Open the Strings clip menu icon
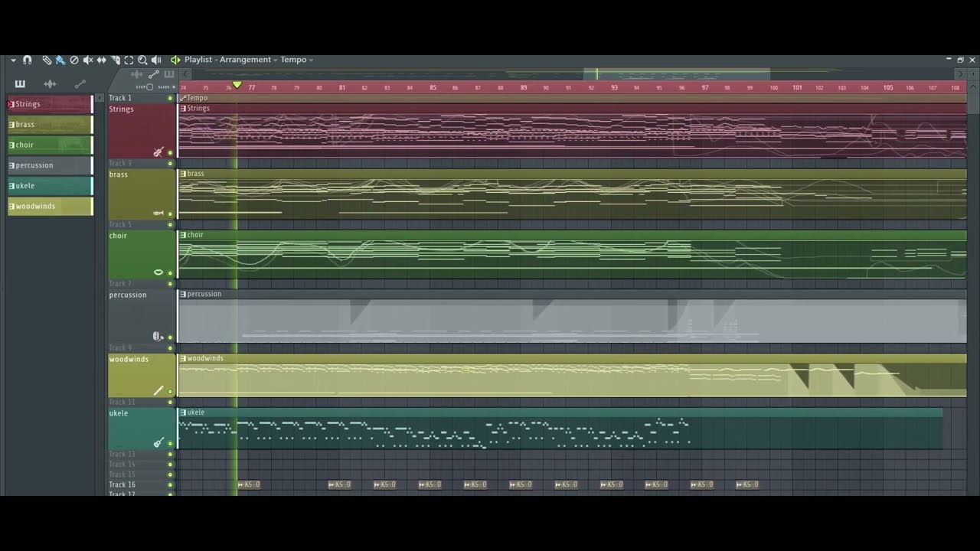The width and height of the screenshot is (980, 551). tap(183, 109)
